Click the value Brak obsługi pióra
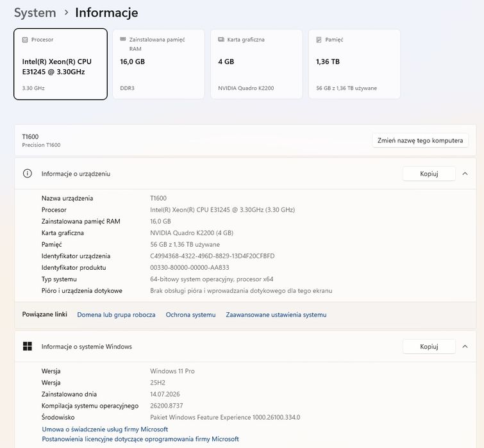484x448 pixels. tap(241, 290)
